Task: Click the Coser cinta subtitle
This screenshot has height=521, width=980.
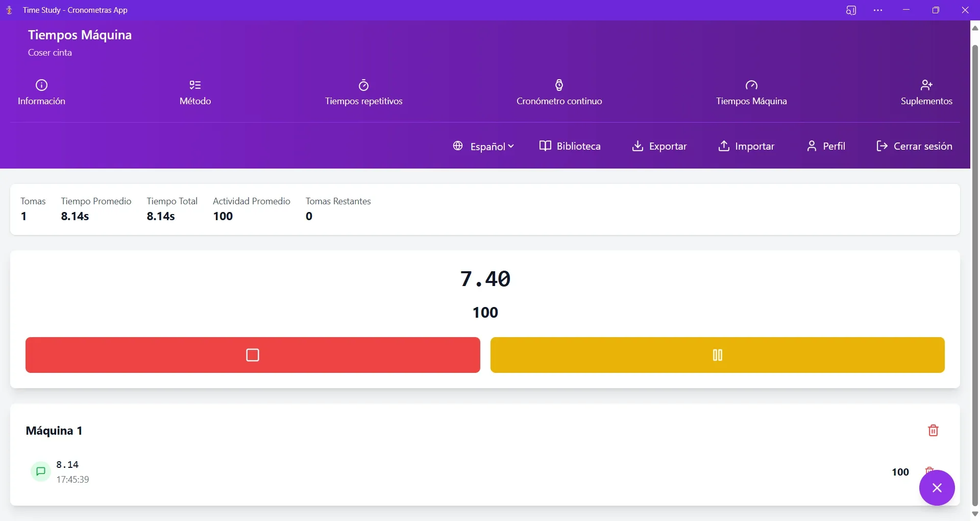Action: pyautogui.click(x=50, y=53)
